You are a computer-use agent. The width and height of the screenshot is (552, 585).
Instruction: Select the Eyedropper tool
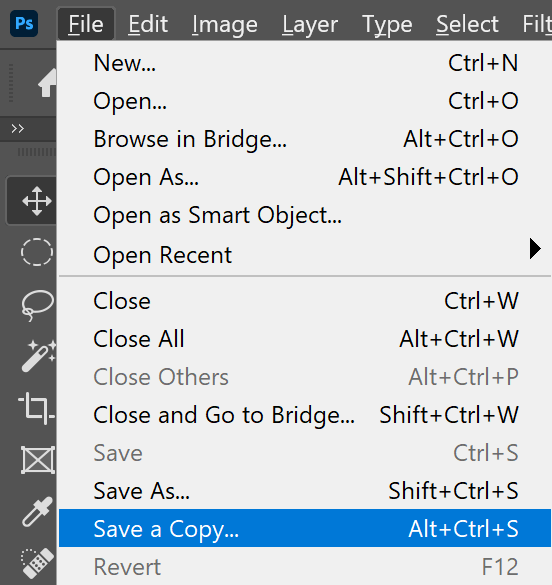coord(37,512)
